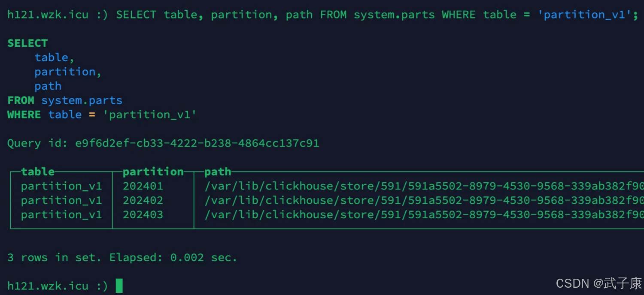644x295 pixels.
Task: Select partition cell 202403
Action: (143, 214)
